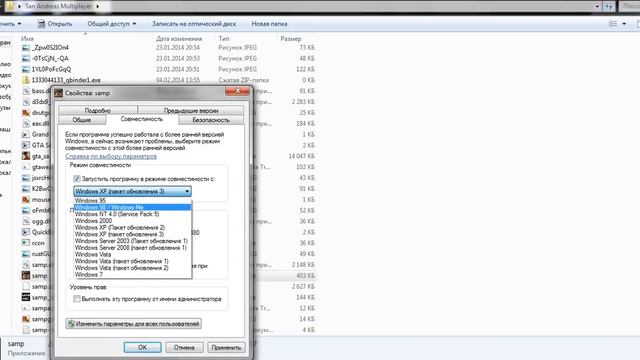Screen dimensions: 640x360
Task: Click the samp application icon in the file list
Action: click(26, 276)
